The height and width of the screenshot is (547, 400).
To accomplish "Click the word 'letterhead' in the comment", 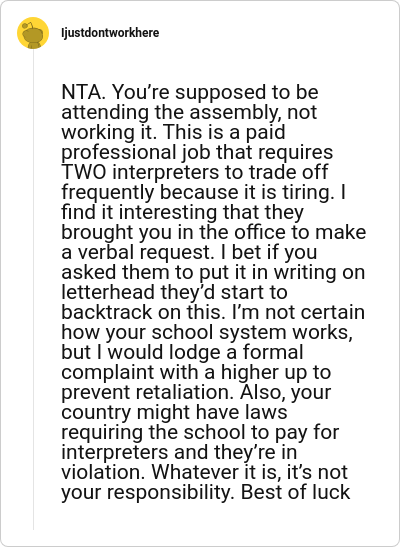I will [x=108, y=293].
